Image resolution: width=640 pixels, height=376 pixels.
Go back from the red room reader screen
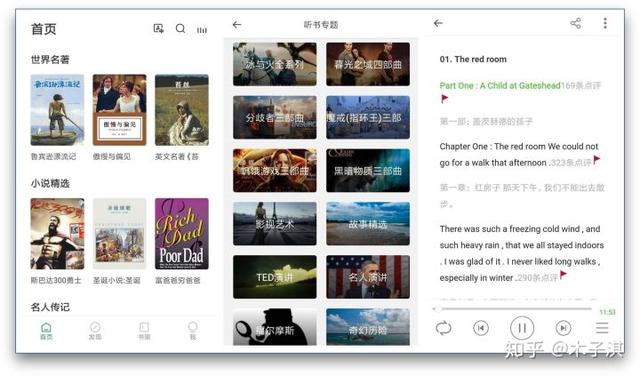pyautogui.click(x=438, y=23)
